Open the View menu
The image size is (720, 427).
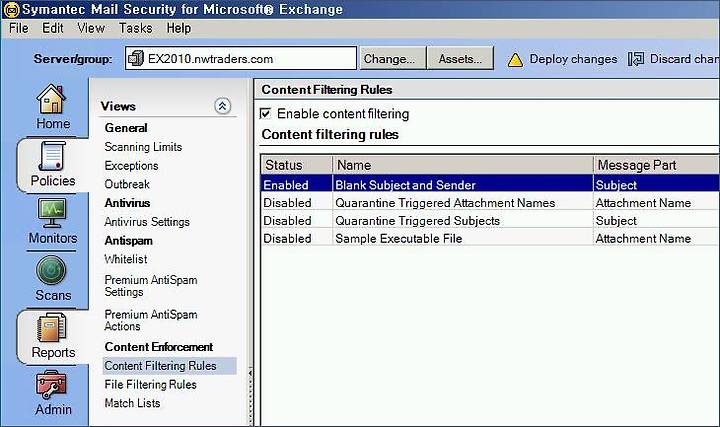click(91, 28)
